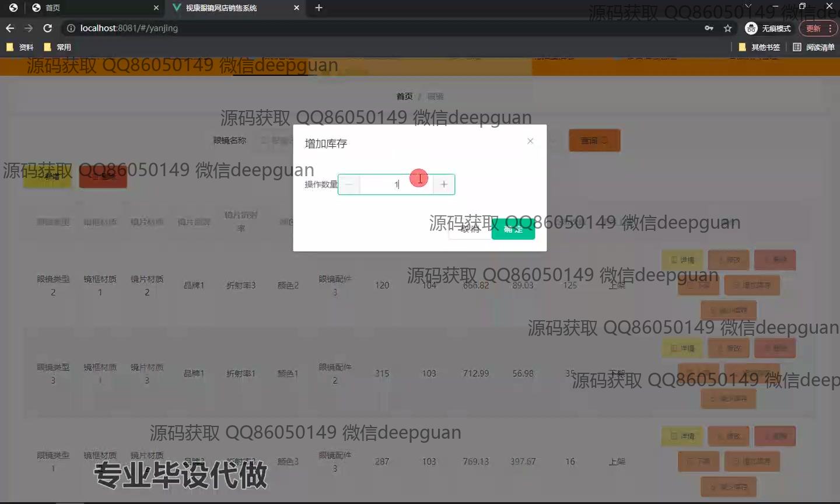Increase quantity with the plus button
This screenshot has height=504, width=840.
click(444, 184)
